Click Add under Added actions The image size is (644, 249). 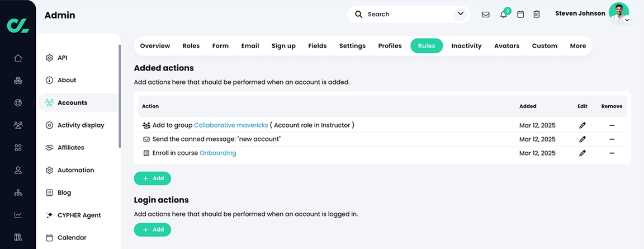pyautogui.click(x=153, y=178)
